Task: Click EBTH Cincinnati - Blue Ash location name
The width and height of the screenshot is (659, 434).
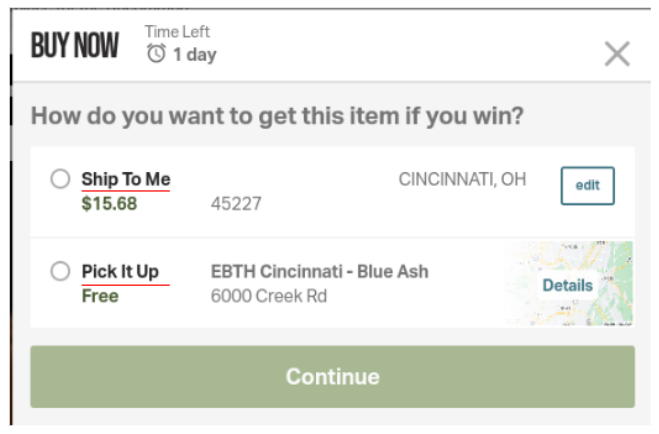Action: pos(319,272)
